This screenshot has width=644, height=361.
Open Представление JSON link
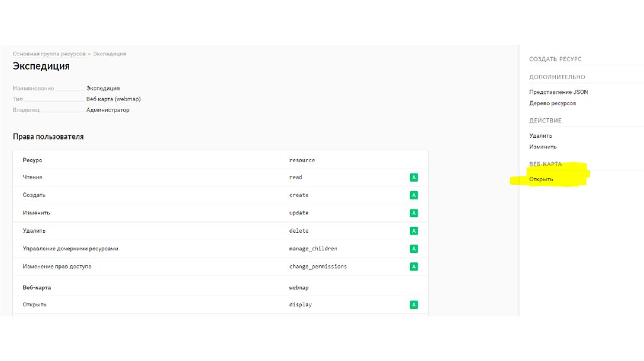tap(558, 92)
